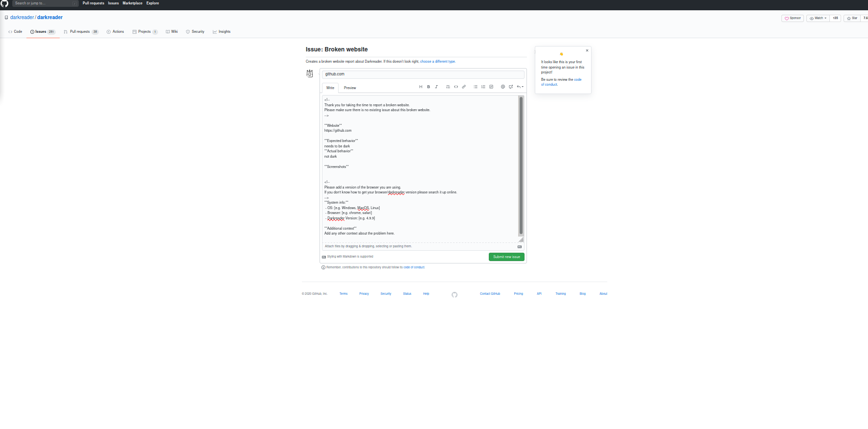This screenshot has height=429, width=868.
Task: Add a bulleted list
Action: [475, 87]
